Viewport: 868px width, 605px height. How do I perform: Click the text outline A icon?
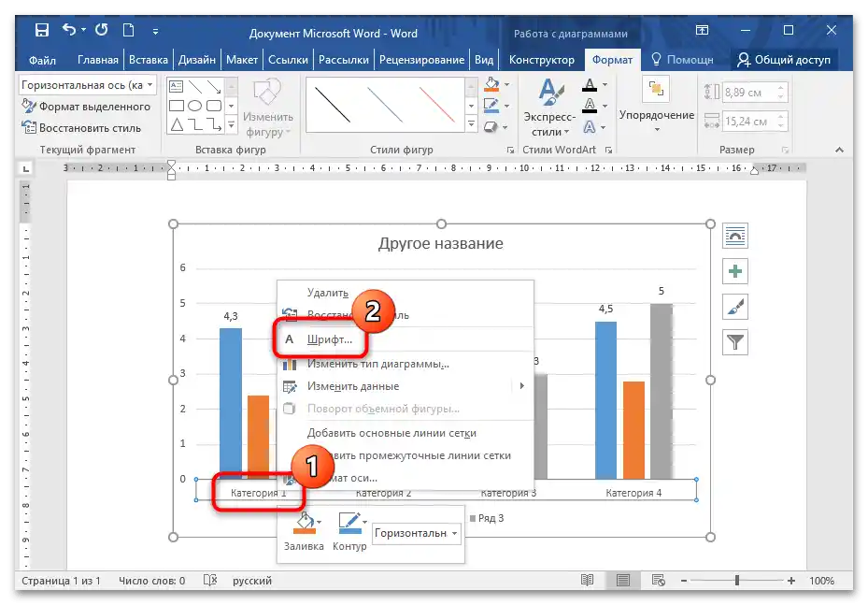[590, 105]
